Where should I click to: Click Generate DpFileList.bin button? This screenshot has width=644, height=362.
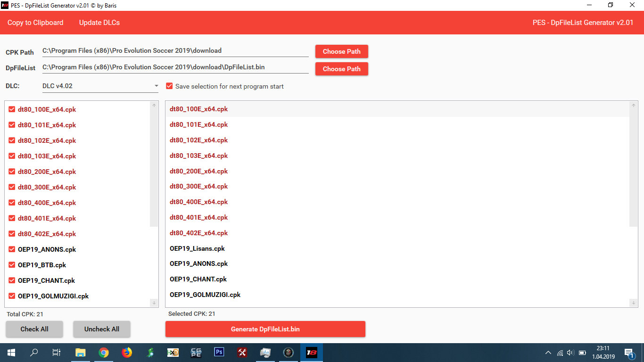click(265, 329)
